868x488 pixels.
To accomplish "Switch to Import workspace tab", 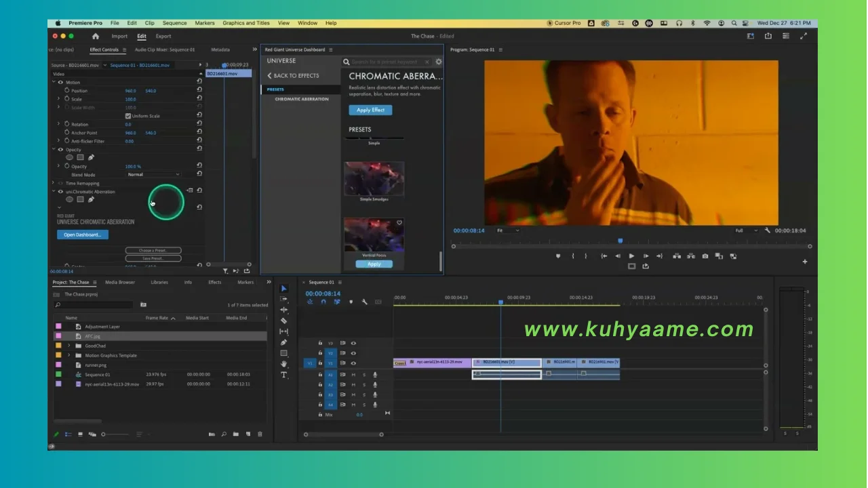I will click(x=119, y=36).
